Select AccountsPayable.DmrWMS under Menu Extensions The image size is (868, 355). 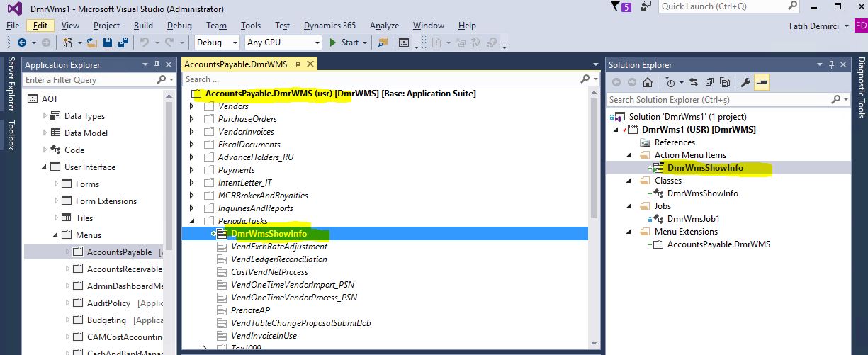718,244
